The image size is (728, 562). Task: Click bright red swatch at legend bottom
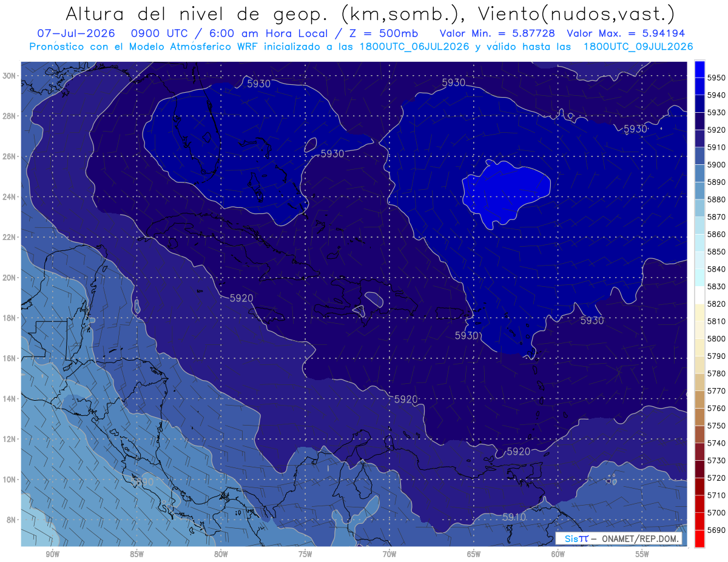pos(699,538)
